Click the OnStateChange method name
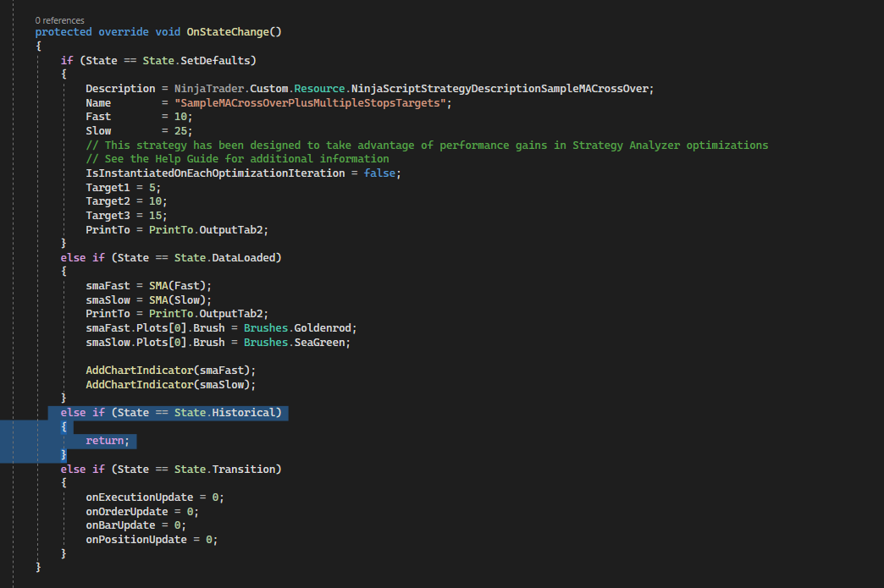This screenshot has height=588, width=884. point(228,32)
